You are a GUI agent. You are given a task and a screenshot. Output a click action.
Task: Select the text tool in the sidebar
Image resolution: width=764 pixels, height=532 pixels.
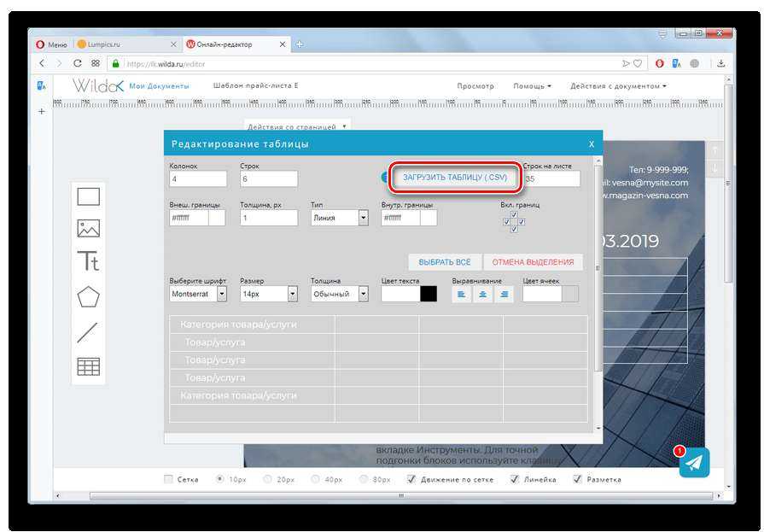(x=89, y=261)
